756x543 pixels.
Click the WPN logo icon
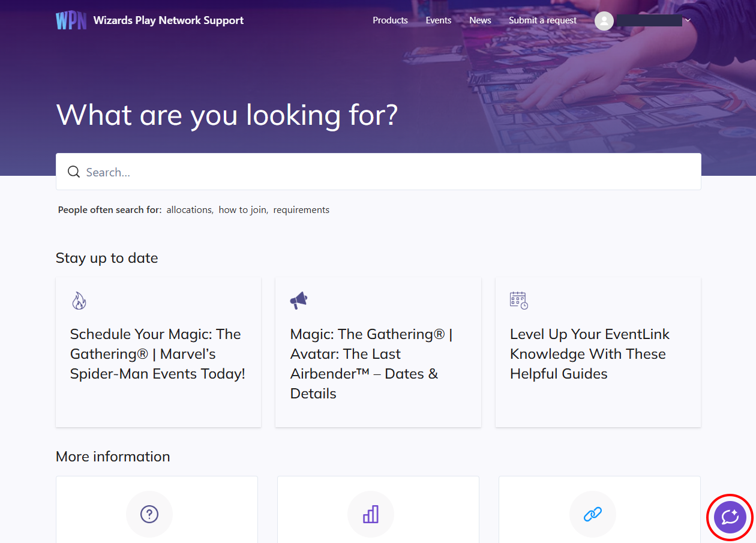coord(71,20)
